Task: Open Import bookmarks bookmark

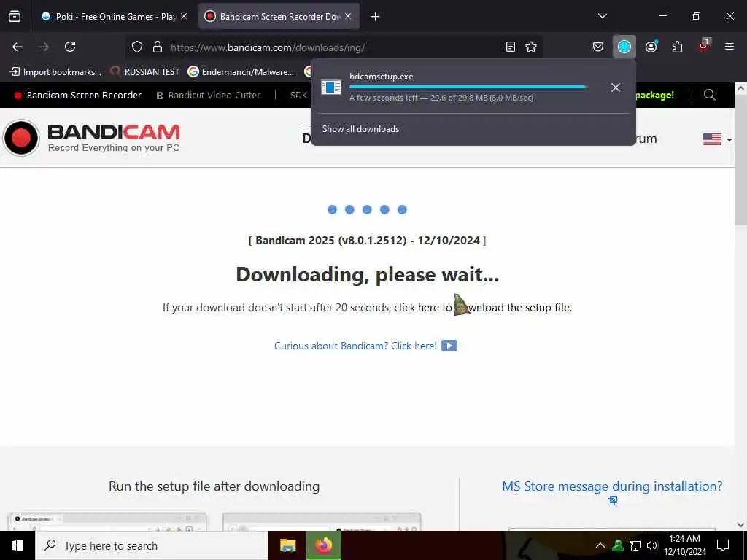Action: 55,72
